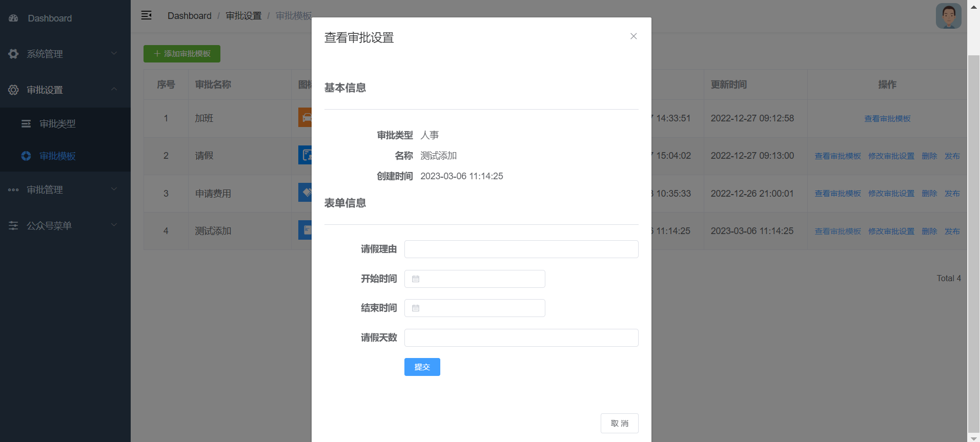Click the scrollbar up arrow
Image resolution: width=980 pixels, height=442 pixels.
pyautogui.click(x=973, y=7)
